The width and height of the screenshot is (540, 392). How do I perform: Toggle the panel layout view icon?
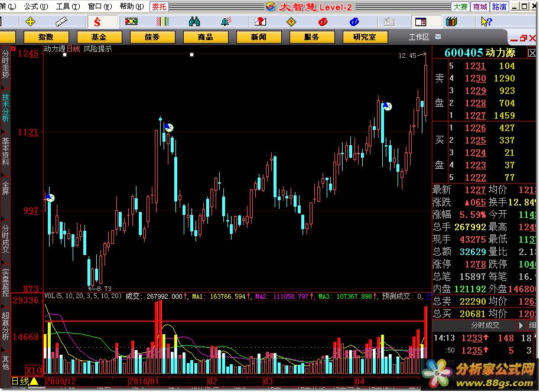(x=421, y=22)
